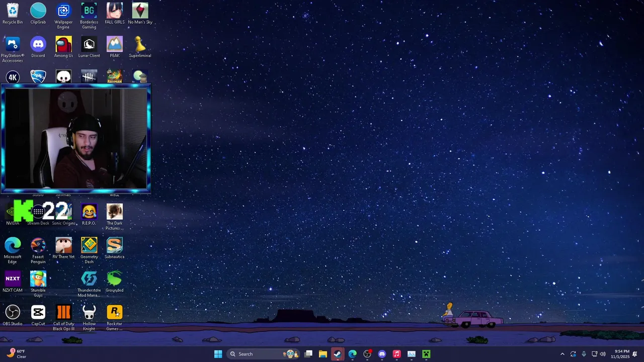The height and width of the screenshot is (362, 644).
Task: Select the Grounded desktop icon
Action: (x=115, y=282)
